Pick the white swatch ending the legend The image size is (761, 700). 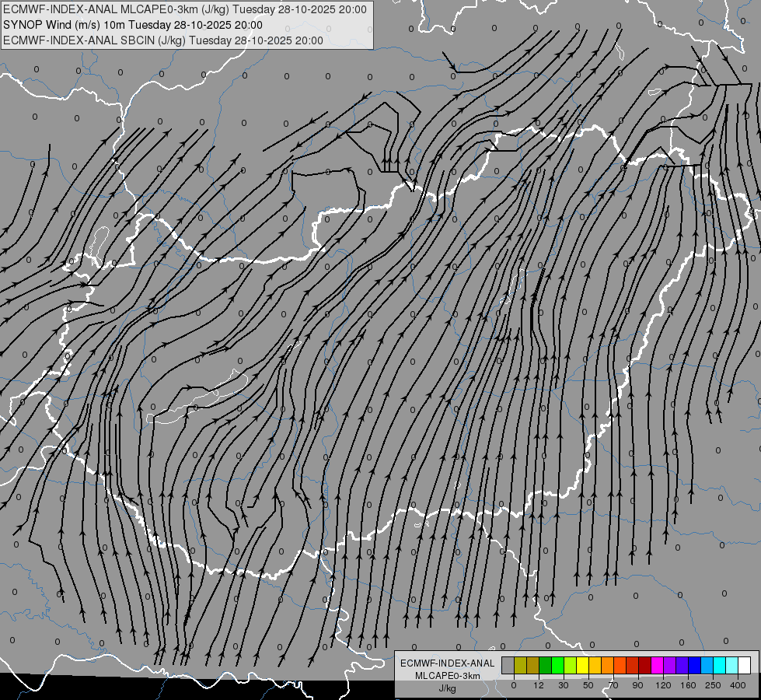(744, 665)
